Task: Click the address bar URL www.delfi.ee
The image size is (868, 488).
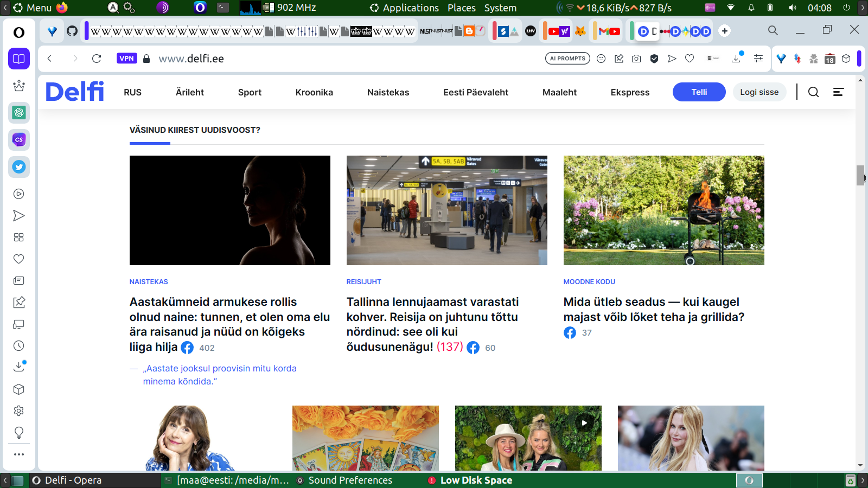Action: pos(192,59)
